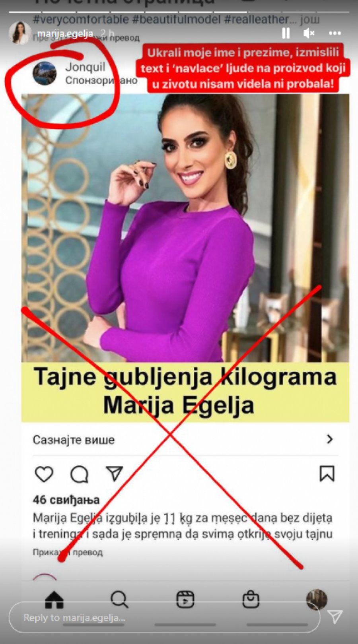Expand Сазнајте више chevron arrow

click(x=329, y=439)
